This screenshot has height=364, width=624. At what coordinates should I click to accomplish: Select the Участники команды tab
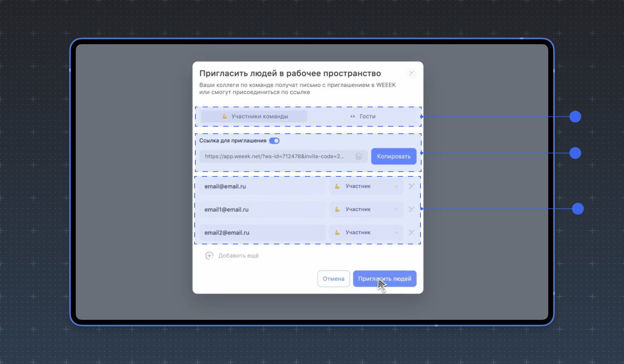pyautogui.click(x=254, y=116)
